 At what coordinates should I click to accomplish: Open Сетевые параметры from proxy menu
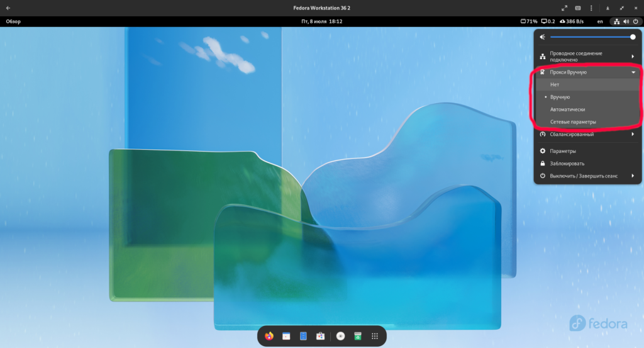coord(573,121)
